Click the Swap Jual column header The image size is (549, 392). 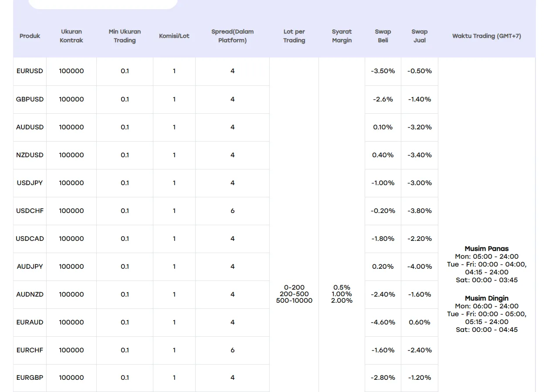420,36
